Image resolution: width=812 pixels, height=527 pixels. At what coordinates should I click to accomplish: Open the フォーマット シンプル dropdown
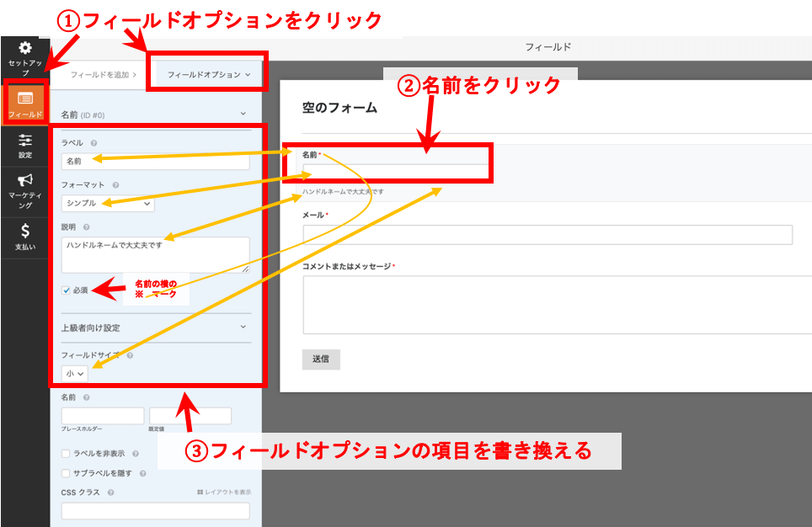(x=108, y=204)
